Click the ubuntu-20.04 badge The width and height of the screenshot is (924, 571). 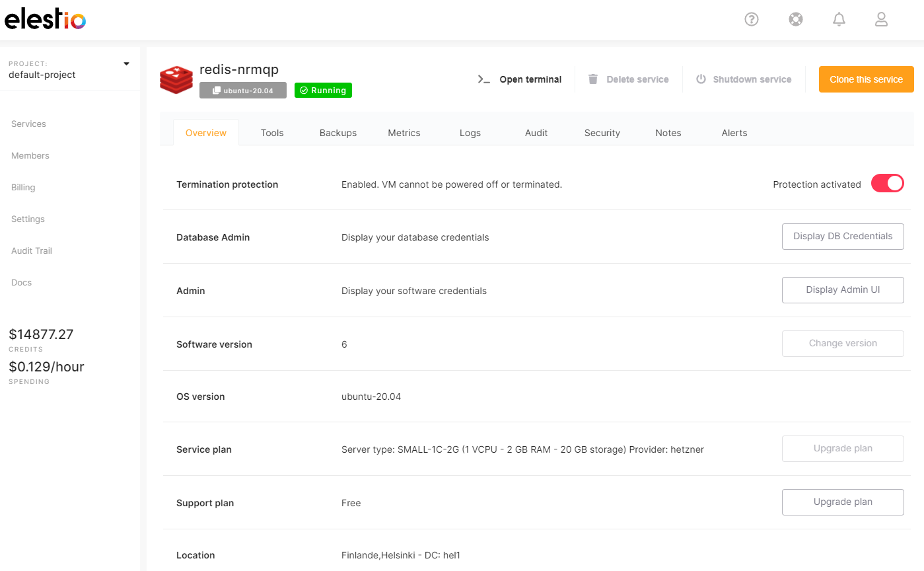pos(242,91)
